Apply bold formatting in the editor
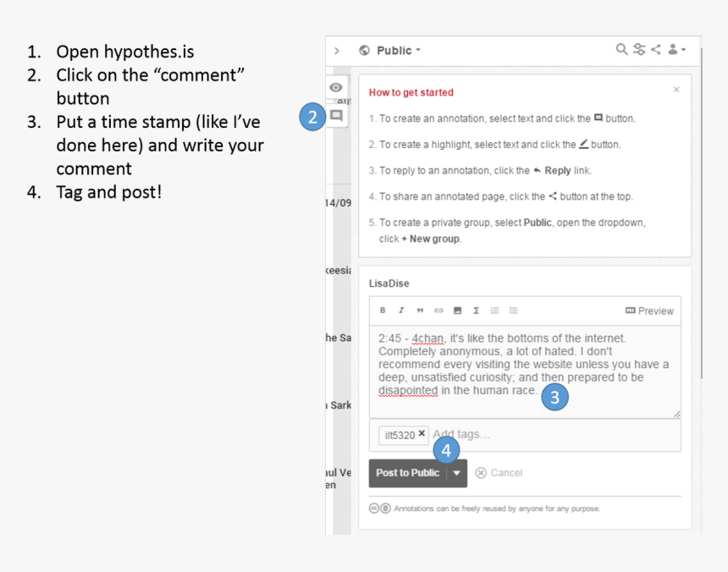Viewport: 728px width, 572px height. pyautogui.click(x=383, y=311)
